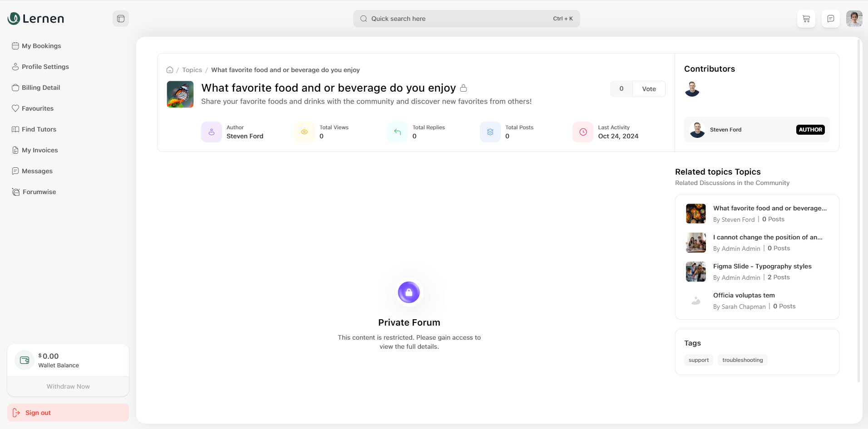Click the wallet balance icon
Screen dimensions: 868x429
coord(25,360)
